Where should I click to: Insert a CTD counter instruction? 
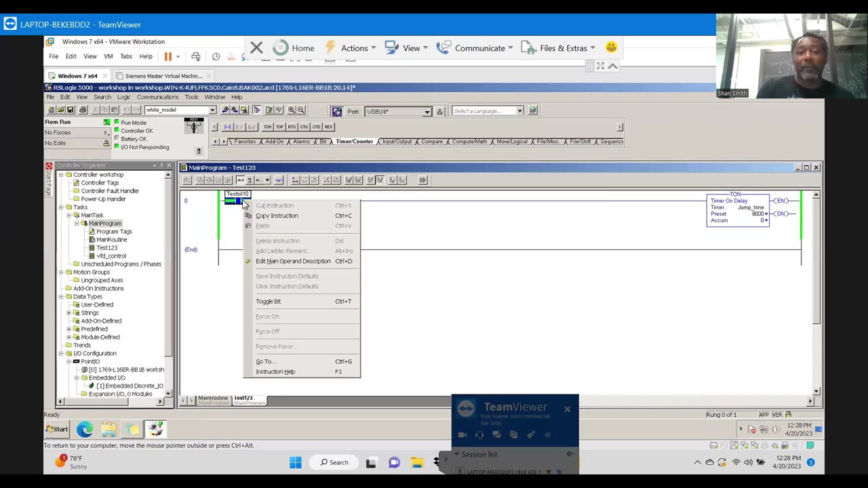click(316, 127)
